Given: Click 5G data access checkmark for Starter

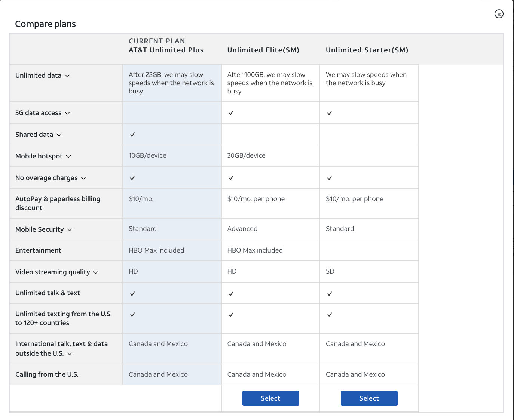Looking at the screenshot, I should click(x=330, y=113).
